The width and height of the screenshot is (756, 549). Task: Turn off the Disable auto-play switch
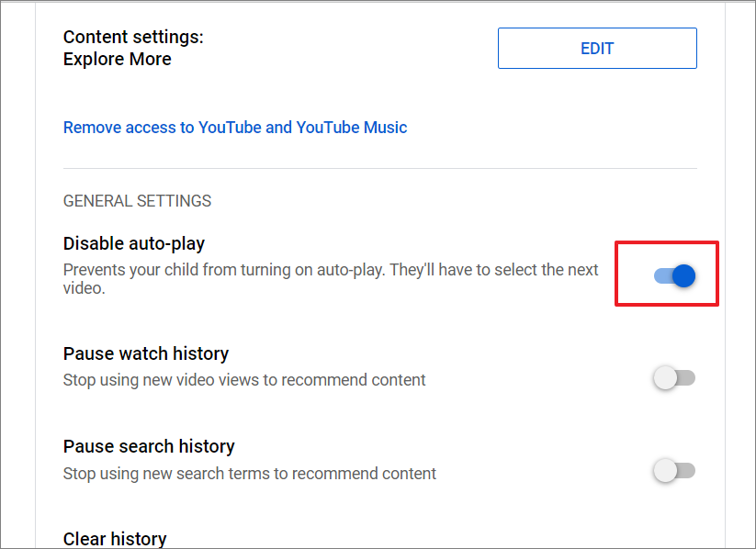tap(674, 275)
